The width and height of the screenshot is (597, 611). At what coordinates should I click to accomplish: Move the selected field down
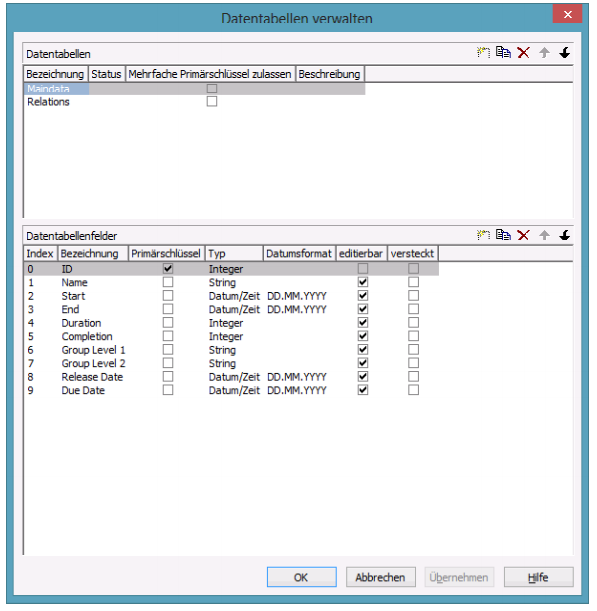pos(564,235)
